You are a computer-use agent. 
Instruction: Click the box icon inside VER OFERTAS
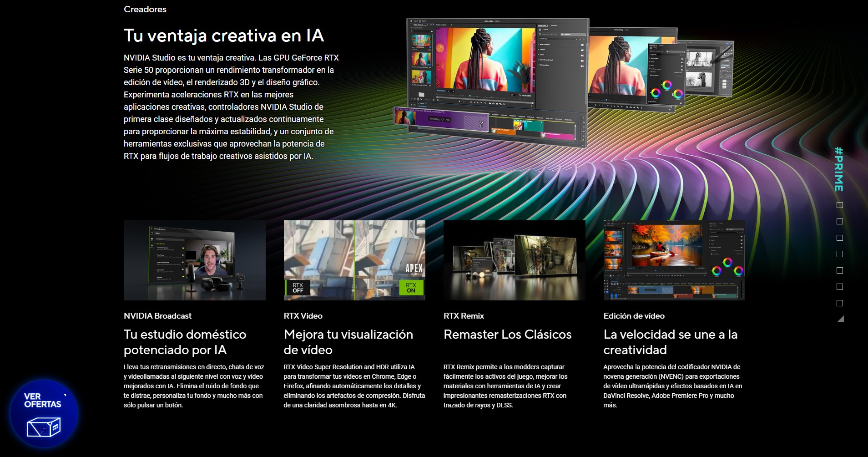(x=44, y=427)
